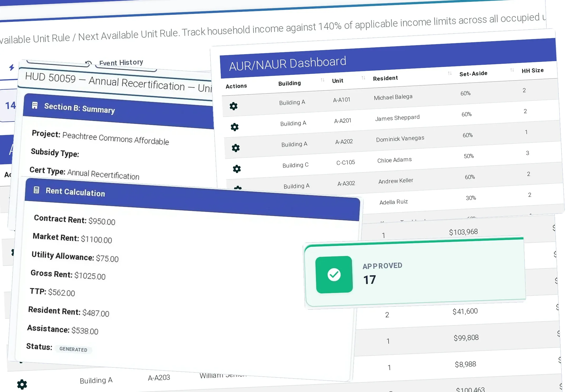This screenshot has width=576, height=392.
Task: Sort by the Set-Aside column arrows
Action: (x=512, y=70)
